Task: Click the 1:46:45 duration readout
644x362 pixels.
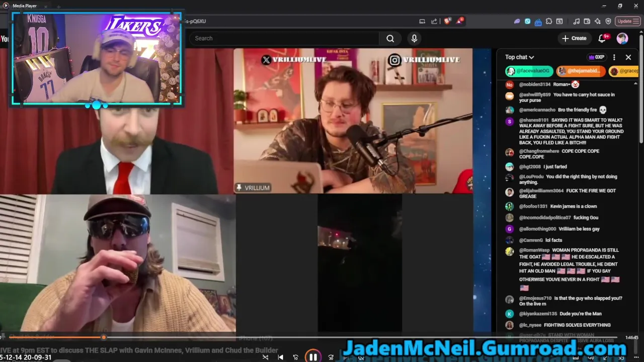Action: [631, 338]
